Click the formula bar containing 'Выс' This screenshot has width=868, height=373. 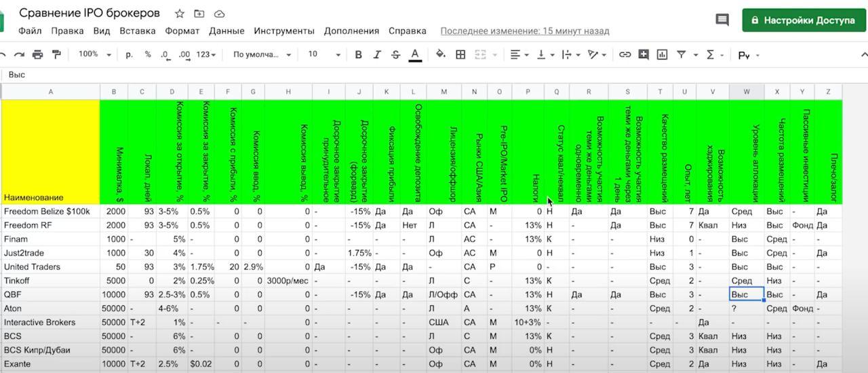pyautogui.click(x=434, y=75)
